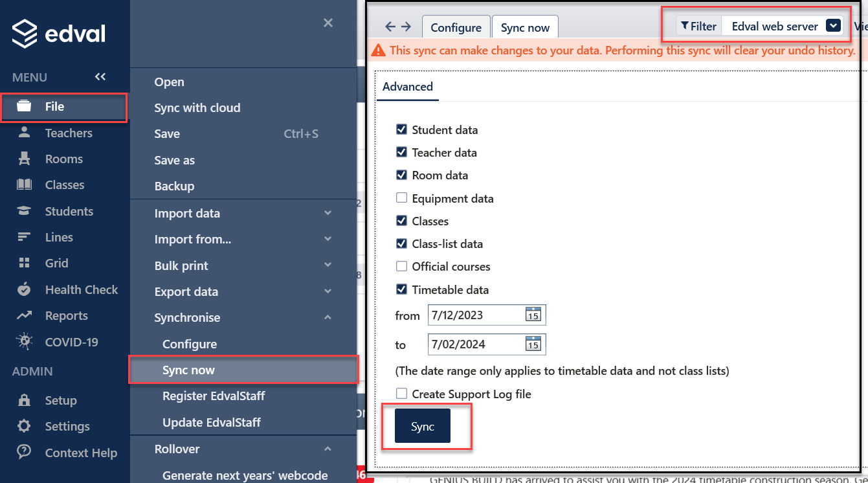The width and height of the screenshot is (868, 483).
Task: Open calendar picker for the to date
Action: click(533, 344)
